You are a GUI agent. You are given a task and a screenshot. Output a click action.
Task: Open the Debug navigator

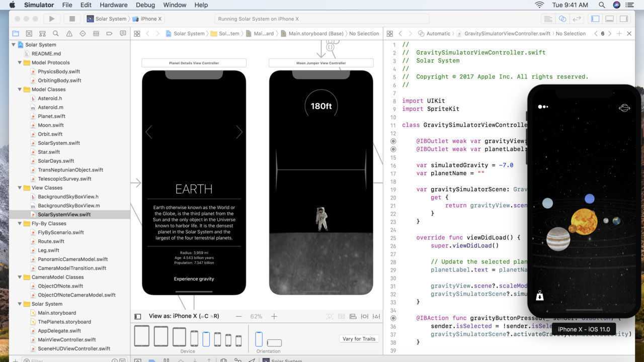(96, 33)
